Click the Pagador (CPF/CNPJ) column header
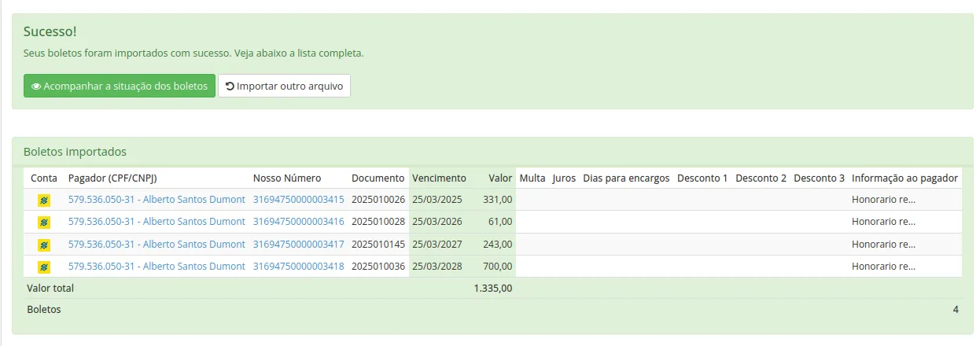The width and height of the screenshot is (980, 346). pos(112,179)
